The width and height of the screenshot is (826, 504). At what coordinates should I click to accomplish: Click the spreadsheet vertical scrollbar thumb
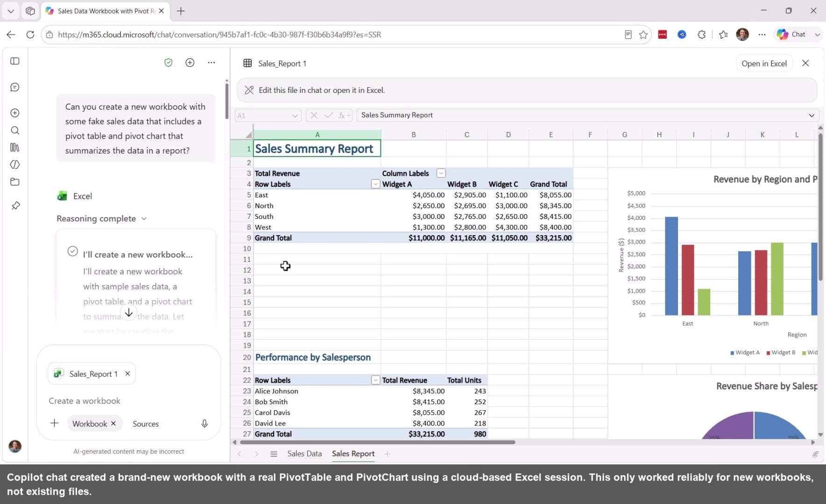[820, 208]
